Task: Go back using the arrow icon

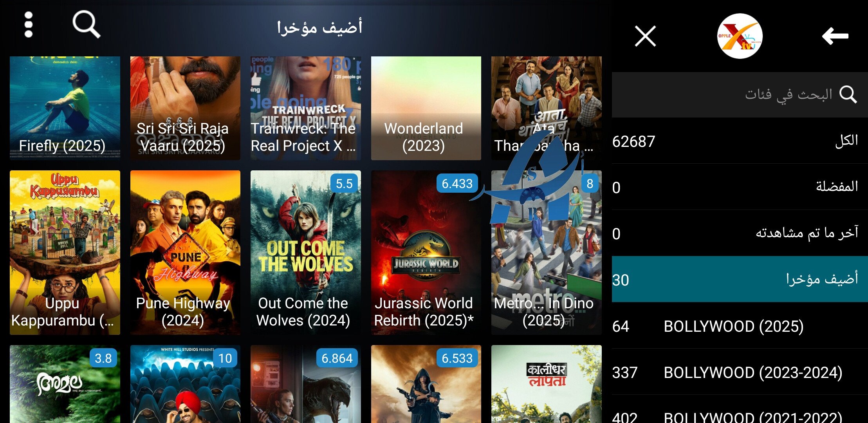Action: click(835, 36)
